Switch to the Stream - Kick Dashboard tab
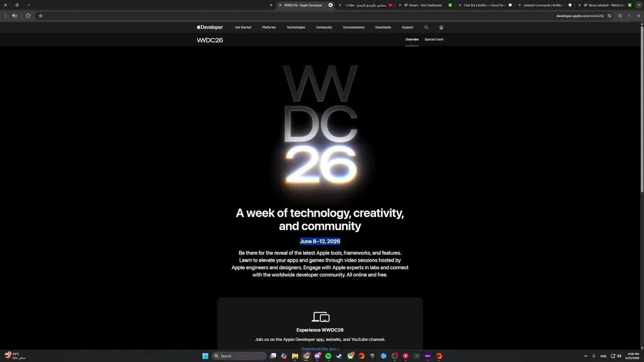This screenshot has width=644, height=362. point(425,5)
